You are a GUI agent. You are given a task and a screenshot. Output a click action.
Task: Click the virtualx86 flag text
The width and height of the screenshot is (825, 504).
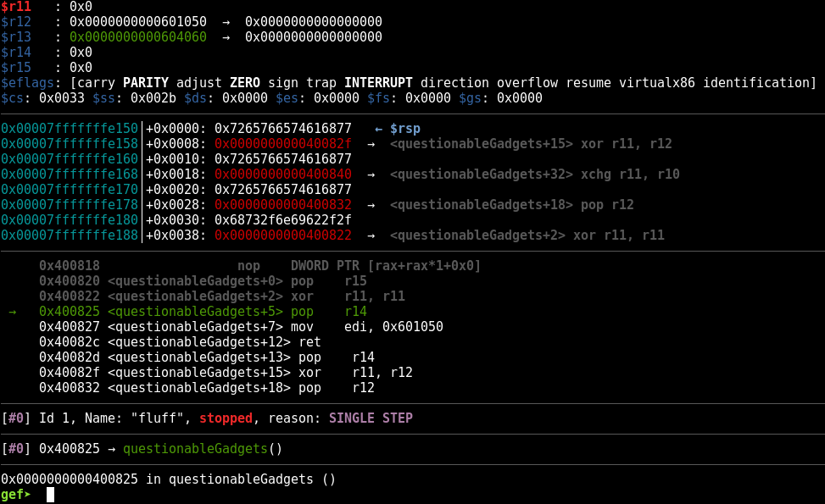coord(656,82)
